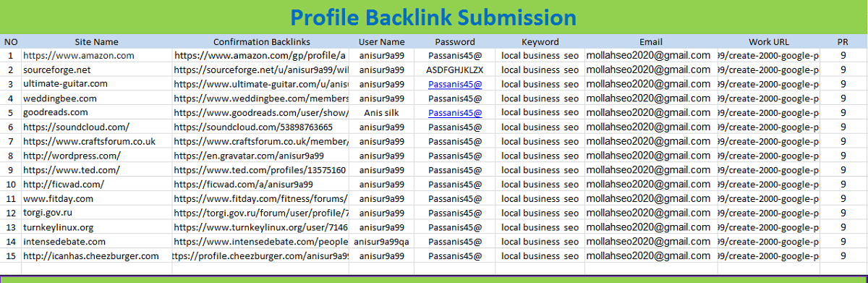Click the weddingbee.com/members backlink cell

point(260,98)
